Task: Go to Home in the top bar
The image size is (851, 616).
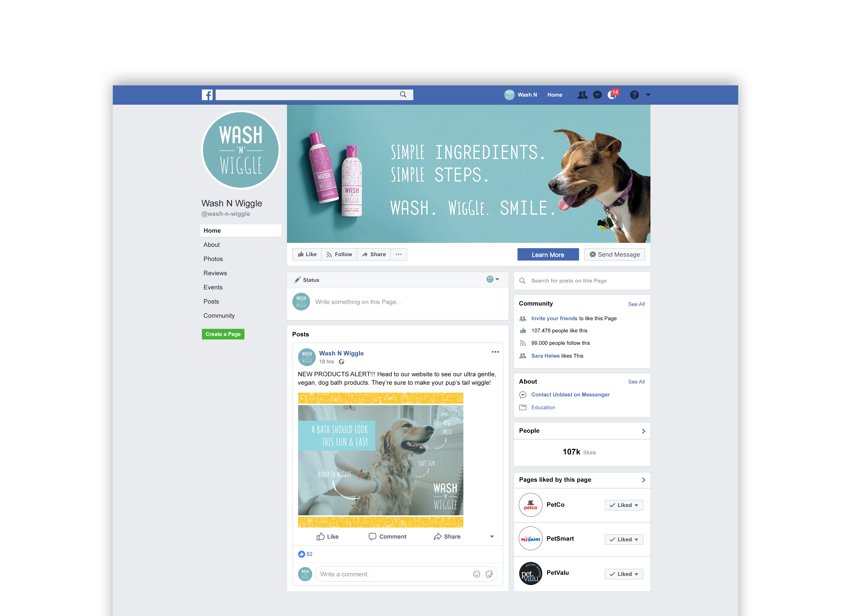Action: [x=554, y=95]
